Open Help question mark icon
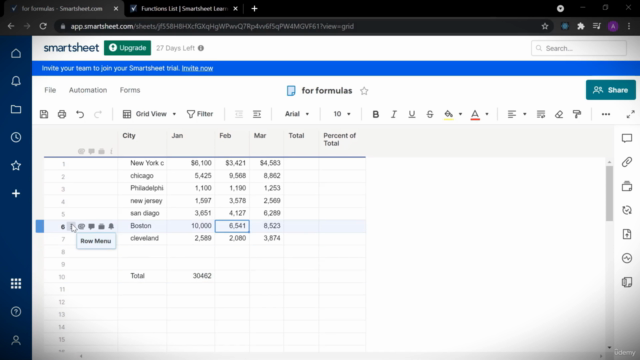 16,312
